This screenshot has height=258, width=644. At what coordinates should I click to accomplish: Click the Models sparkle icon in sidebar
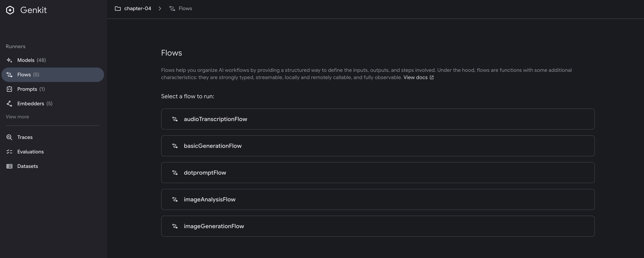[9, 60]
